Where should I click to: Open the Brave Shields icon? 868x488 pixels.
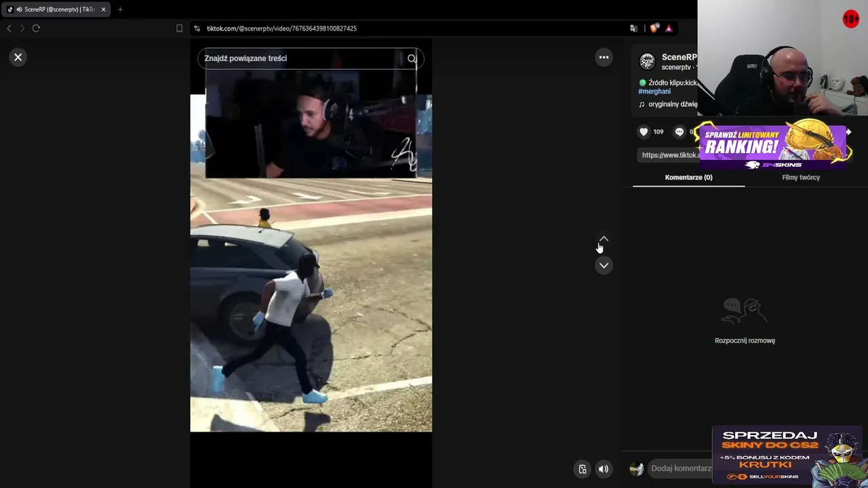pos(654,28)
